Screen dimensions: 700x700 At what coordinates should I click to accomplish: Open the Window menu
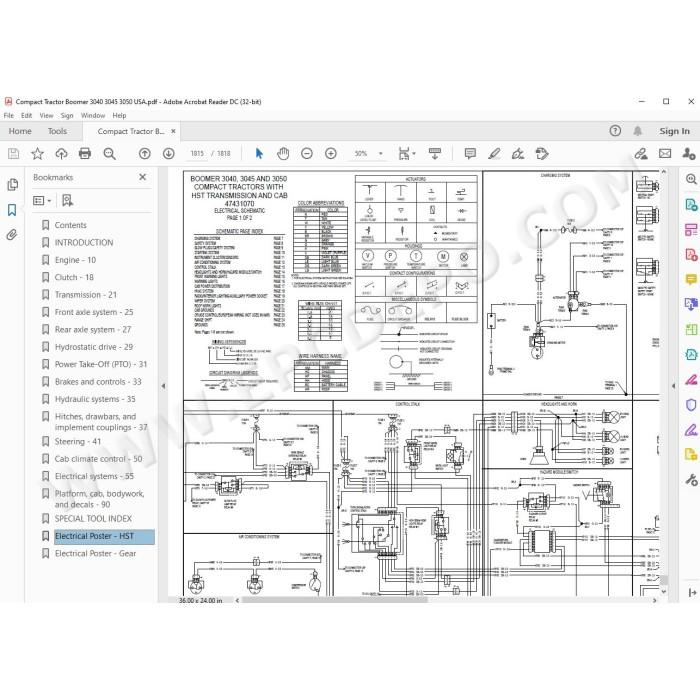pyautogui.click(x=93, y=115)
